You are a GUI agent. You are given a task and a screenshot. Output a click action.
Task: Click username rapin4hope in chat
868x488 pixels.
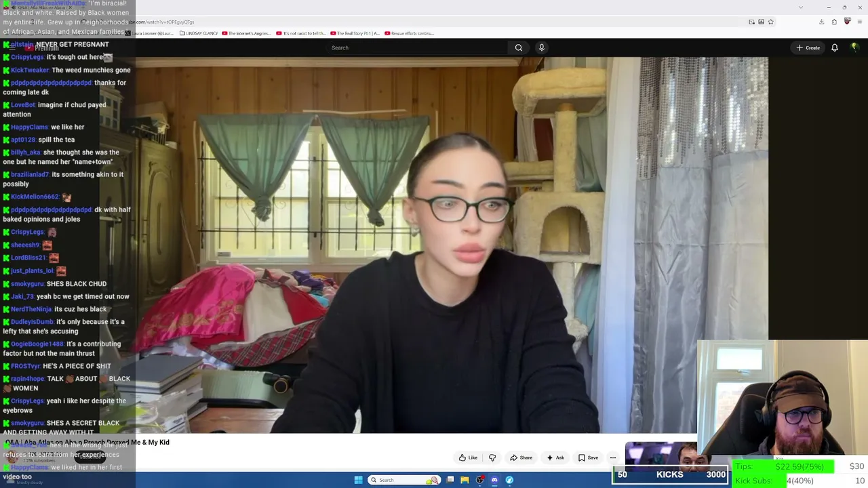click(28, 379)
